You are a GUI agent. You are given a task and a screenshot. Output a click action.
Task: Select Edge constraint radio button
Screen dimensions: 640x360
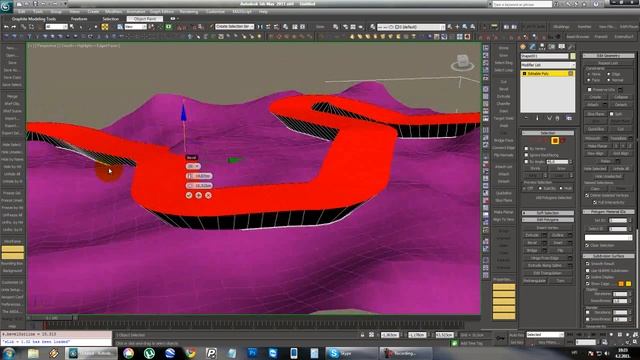click(x=609, y=74)
